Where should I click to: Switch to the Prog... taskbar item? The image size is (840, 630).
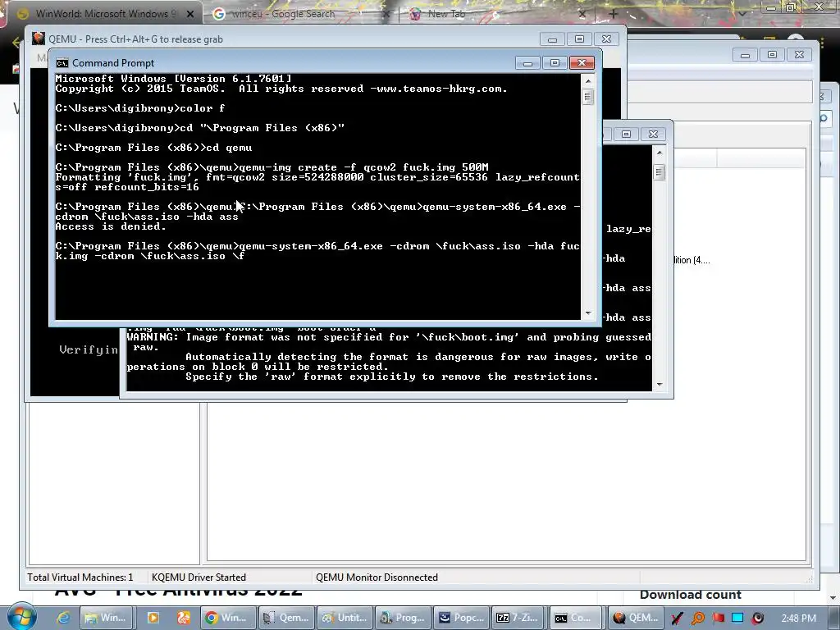(x=403, y=618)
